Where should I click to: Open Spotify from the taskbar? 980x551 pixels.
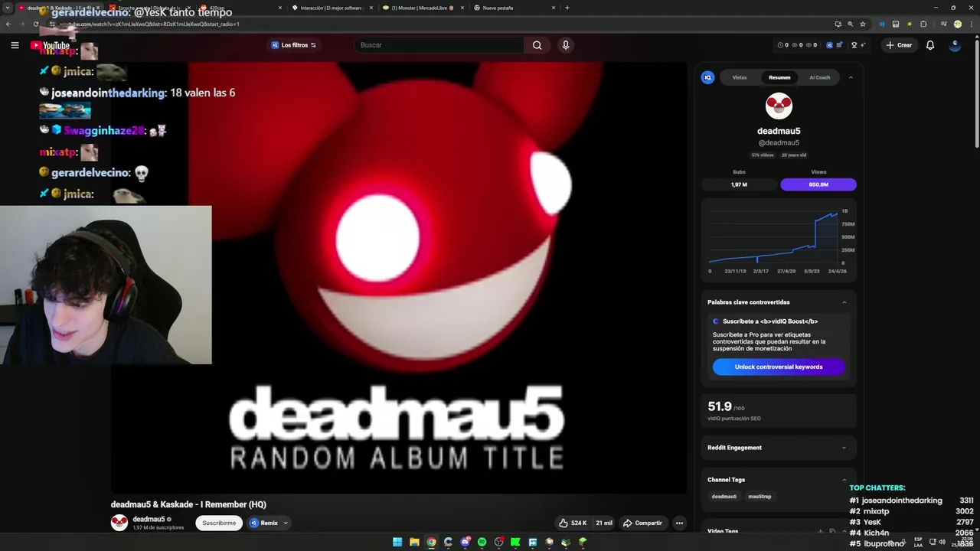[x=482, y=542]
